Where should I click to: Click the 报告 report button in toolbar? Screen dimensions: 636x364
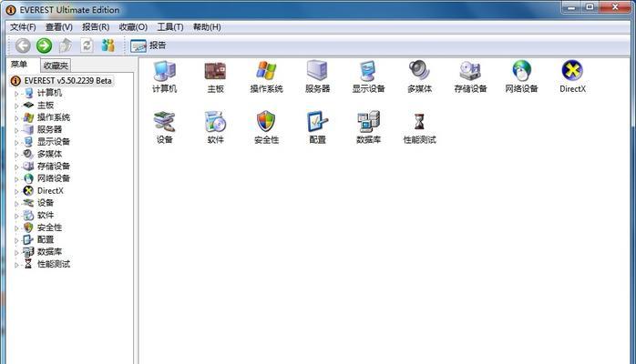tap(149, 45)
